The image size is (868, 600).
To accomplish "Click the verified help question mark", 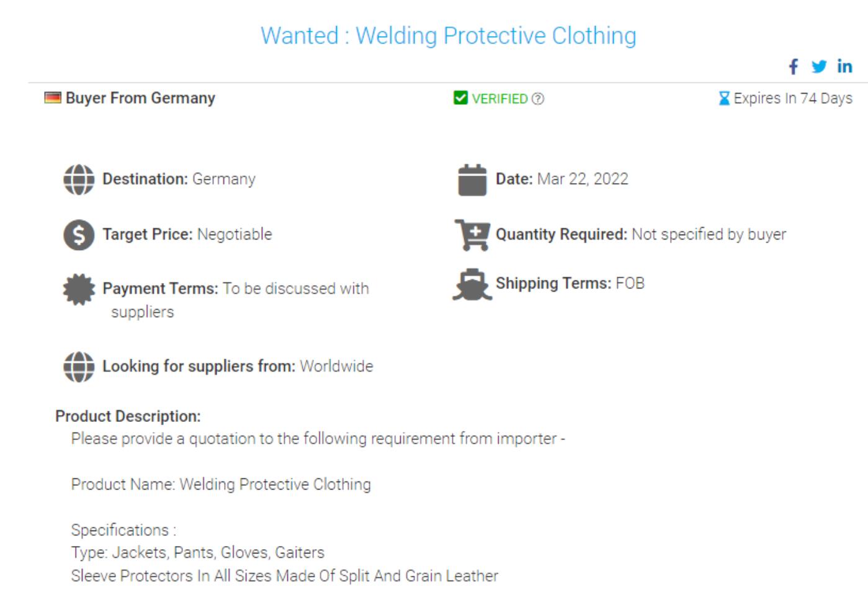I will pos(538,99).
